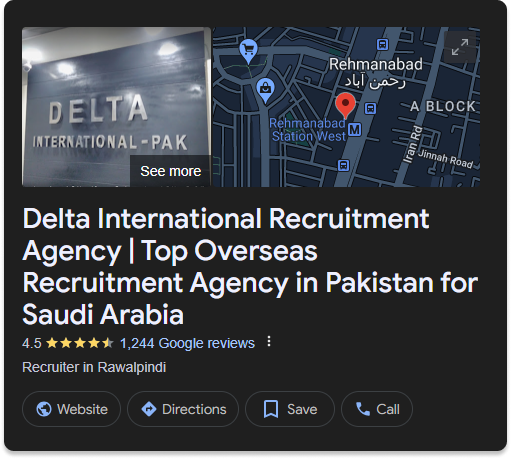The width and height of the screenshot is (511, 459).
Task: Click bus stop icon near Rehmanabad label
Action: 382,44
